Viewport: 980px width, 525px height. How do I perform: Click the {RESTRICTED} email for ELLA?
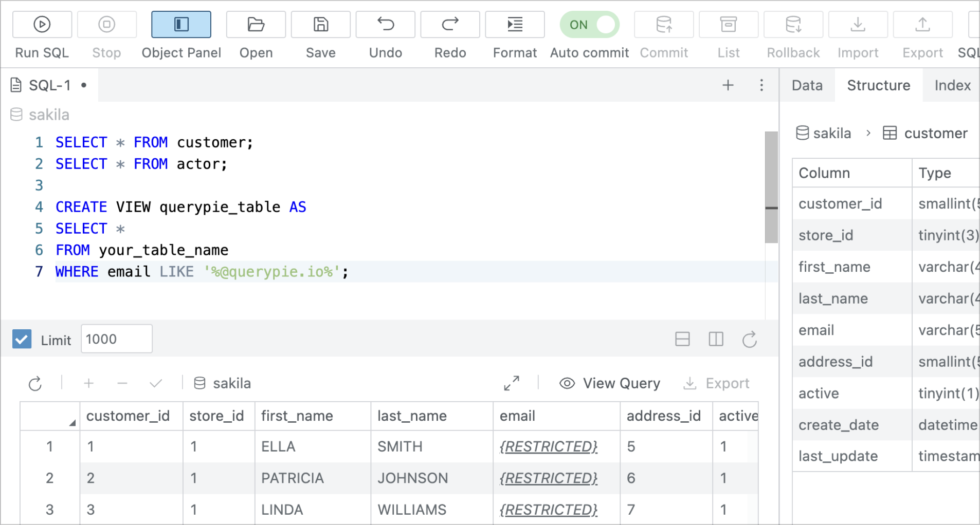tap(549, 447)
